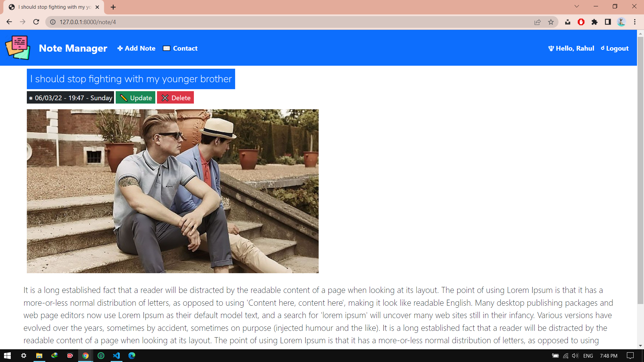Click the note date badge
This screenshot has height=362, width=644.
70,98
